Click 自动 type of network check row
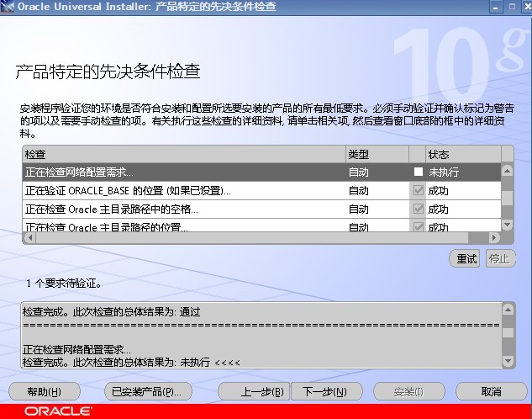Viewport: 532px width, 419px height. tap(359, 172)
